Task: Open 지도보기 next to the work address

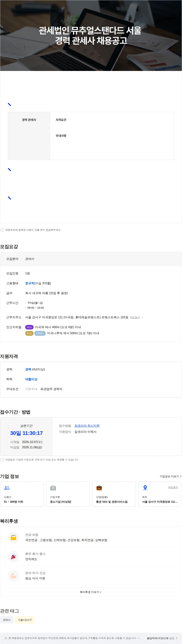Action: pyautogui.click(x=135, y=317)
